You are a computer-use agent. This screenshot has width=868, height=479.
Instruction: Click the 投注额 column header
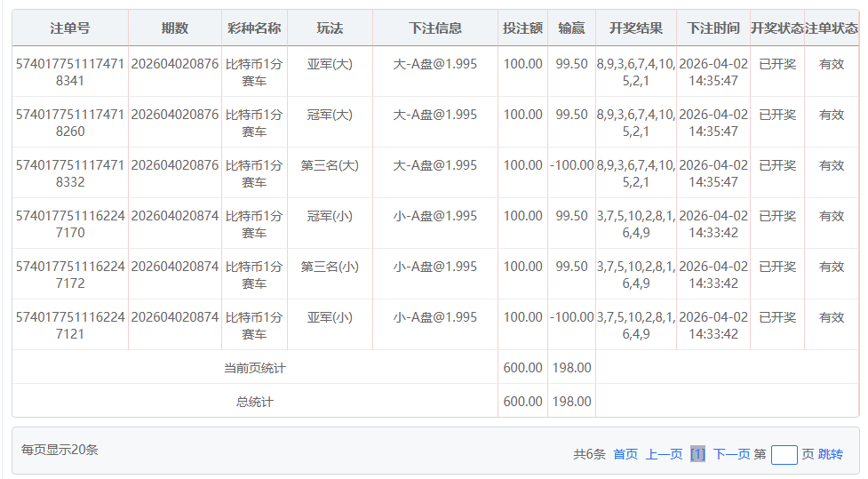pyautogui.click(x=522, y=28)
